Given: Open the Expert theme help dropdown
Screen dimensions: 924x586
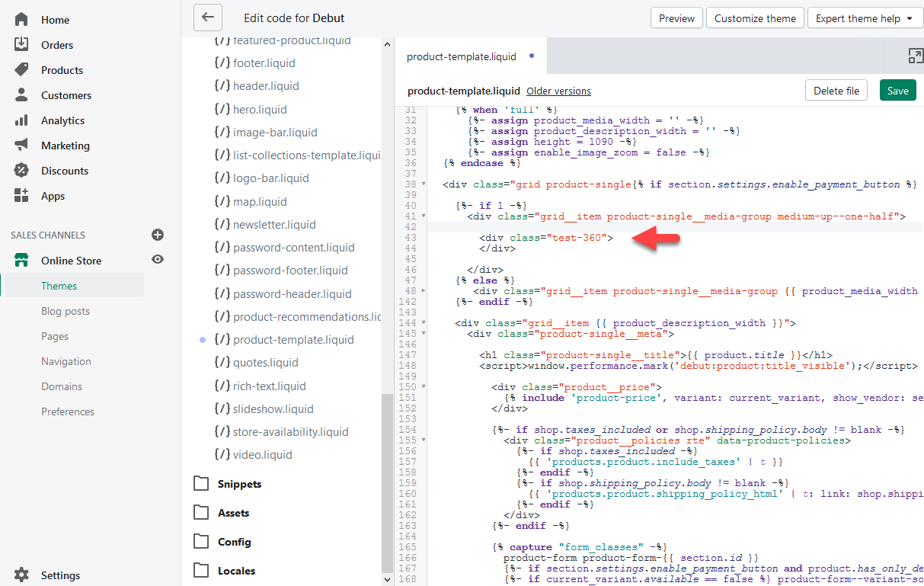Looking at the screenshot, I should point(865,18).
